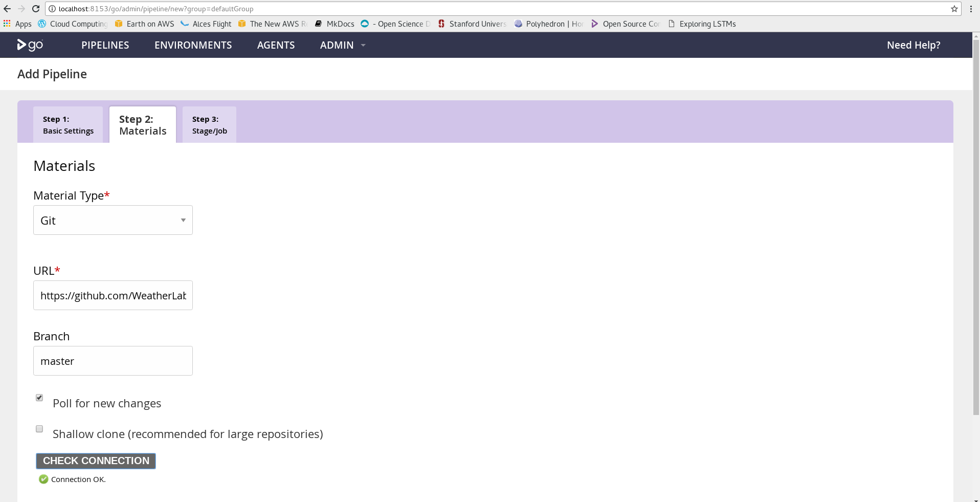Screen dimensions: 980x502
Task: Click the Need Help? link
Action: click(x=913, y=45)
